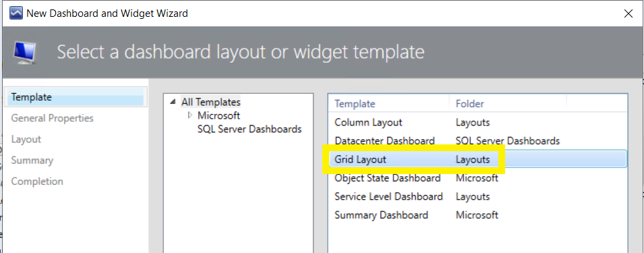The height and width of the screenshot is (253, 644).
Task: Go to the Layout wizard step
Action: pyautogui.click(x=26, y=139)
